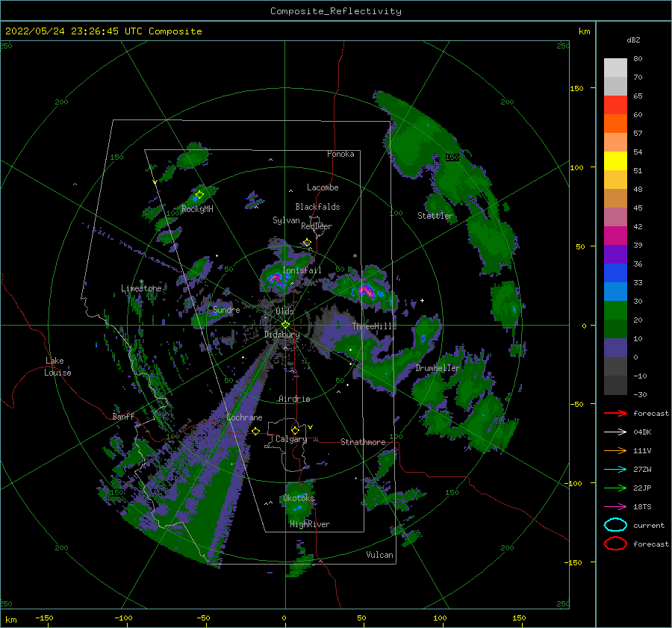
Task: Click the RedDeer city label
Action: (317, 226)
